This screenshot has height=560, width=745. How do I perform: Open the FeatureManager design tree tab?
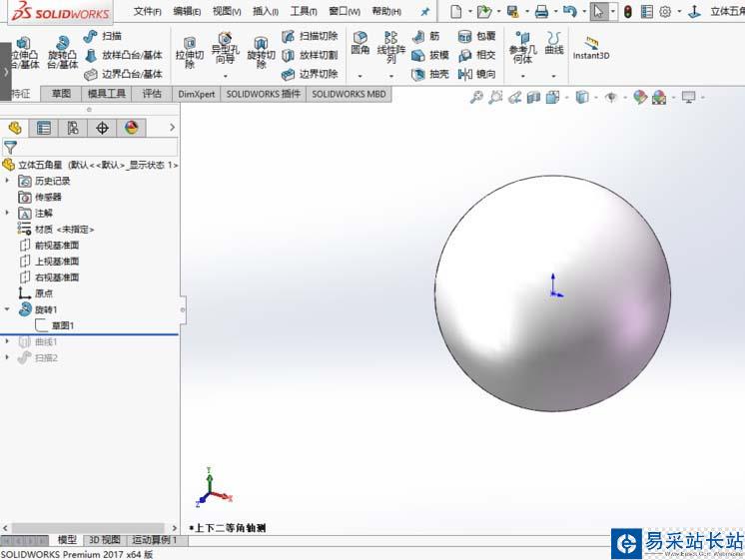(15, 128)
